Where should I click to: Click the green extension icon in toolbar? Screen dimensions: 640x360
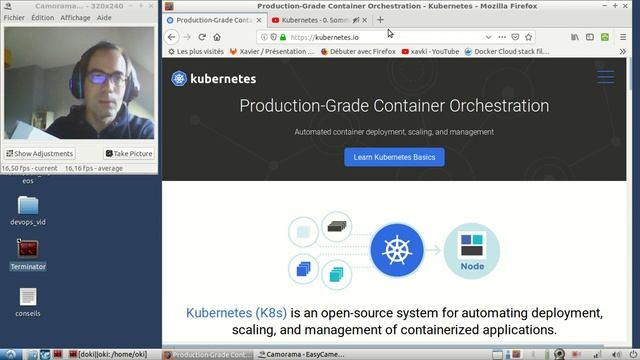605,37
